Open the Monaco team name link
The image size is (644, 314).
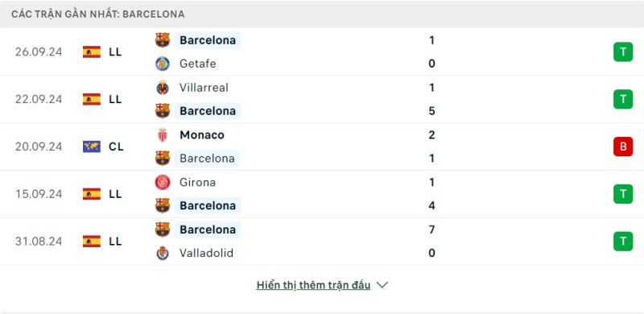(202, 134)
